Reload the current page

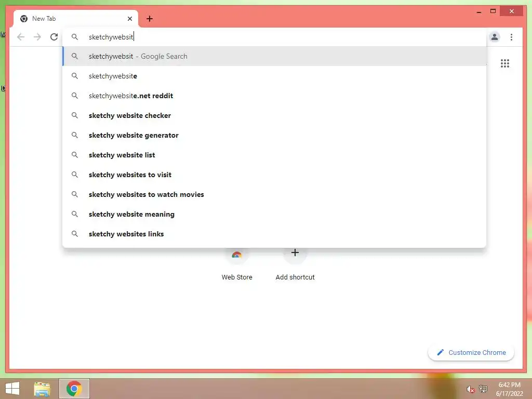point(54,37)
